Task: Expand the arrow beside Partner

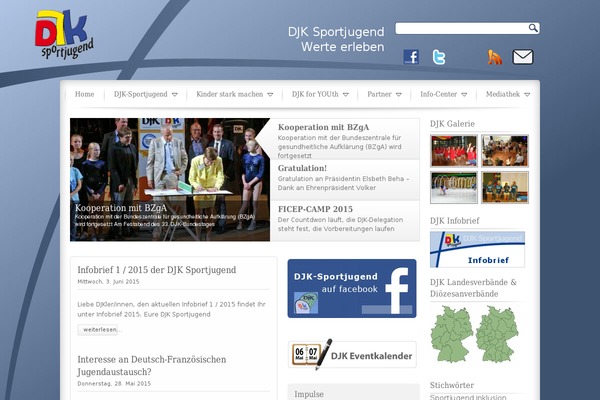Action: click(x=398, y=95)
